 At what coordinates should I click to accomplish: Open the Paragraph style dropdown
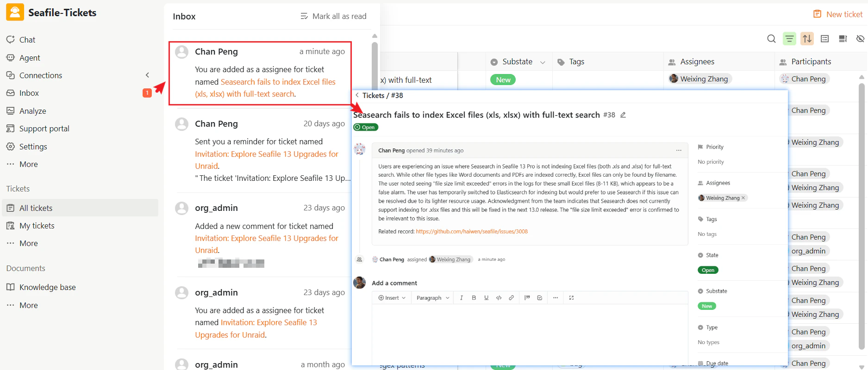[x=433, y=298]
